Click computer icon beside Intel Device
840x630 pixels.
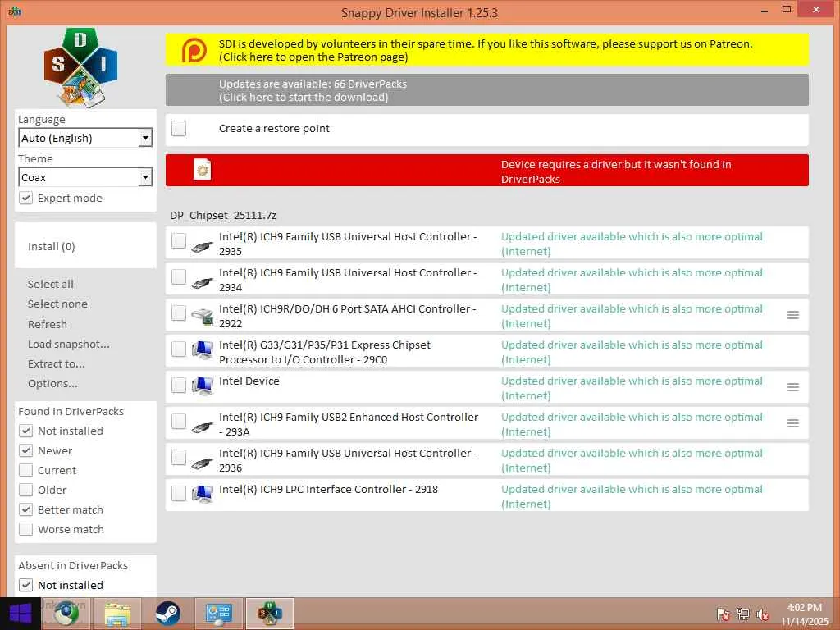click(x=202, y=386)
